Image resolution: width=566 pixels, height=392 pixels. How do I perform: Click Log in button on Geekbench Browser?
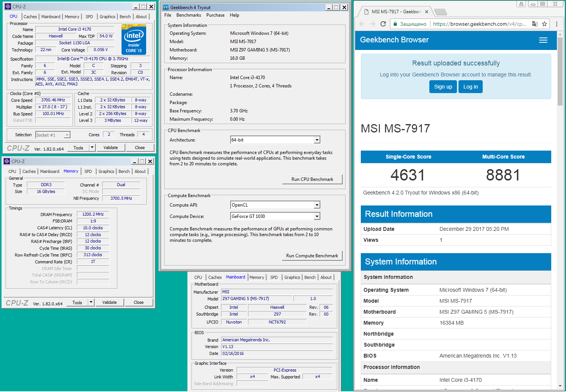point(471,87)
